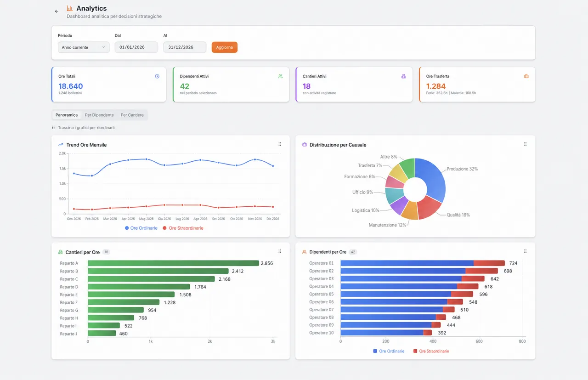
Task: Click the orange Analytics bar-chart icon
Action: click(x=70, y=8)
